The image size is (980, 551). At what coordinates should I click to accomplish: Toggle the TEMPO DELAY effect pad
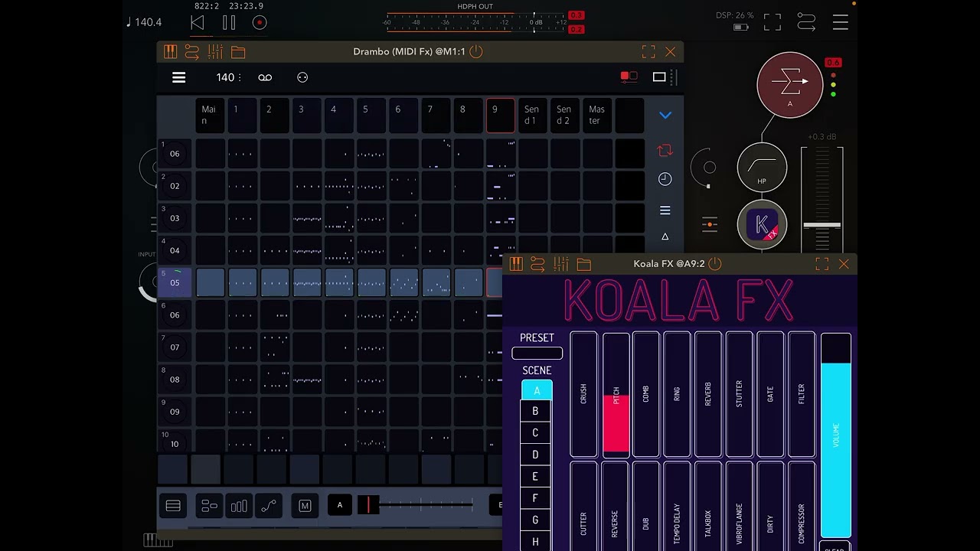(677, 507)
